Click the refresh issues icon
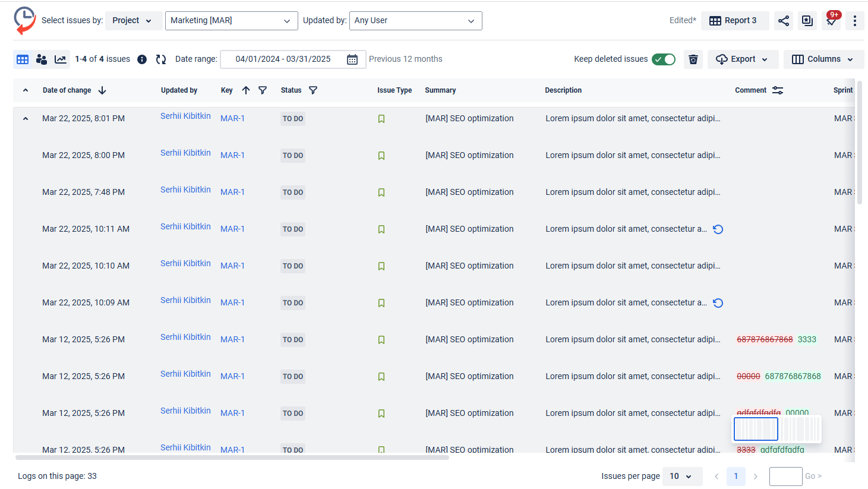868x489 pixels. coord(161,59)
